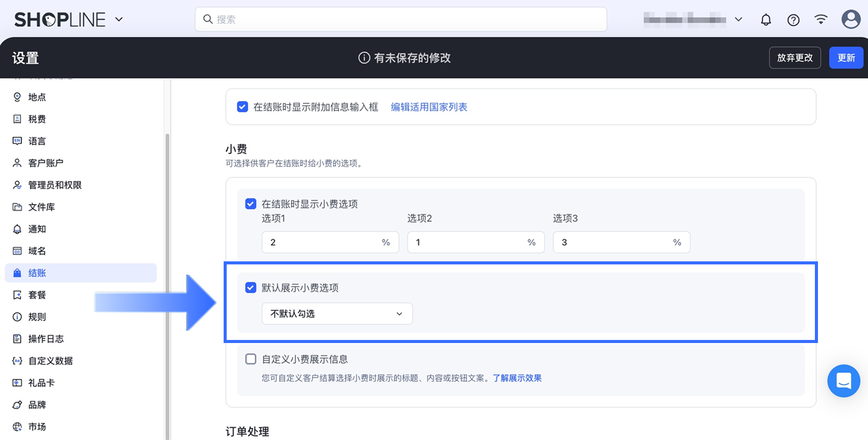The height and width of the screenshot is (440, 868).
Task: Click the 税费 tax icon in sidebar
Action: [x=17, y=119]
